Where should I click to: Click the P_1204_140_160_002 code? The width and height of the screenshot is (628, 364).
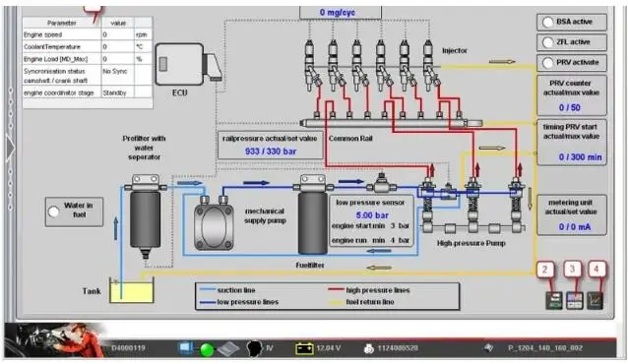pyautogui.click(x=545, y=348)
